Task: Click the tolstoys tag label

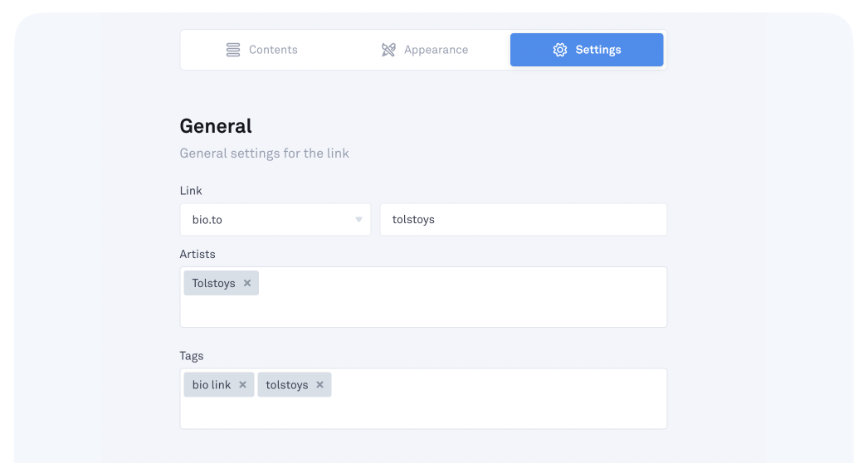Action: [287, 385]
